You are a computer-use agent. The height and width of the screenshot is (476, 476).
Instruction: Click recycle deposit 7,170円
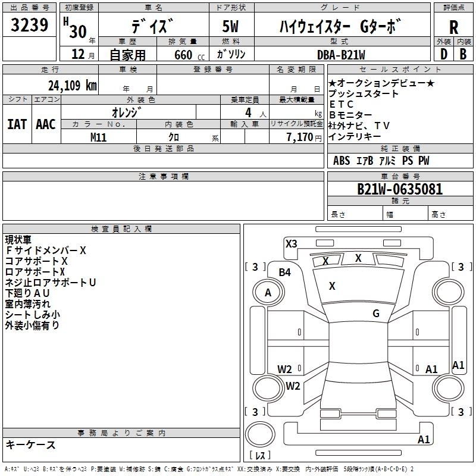(x=304, y=137)
